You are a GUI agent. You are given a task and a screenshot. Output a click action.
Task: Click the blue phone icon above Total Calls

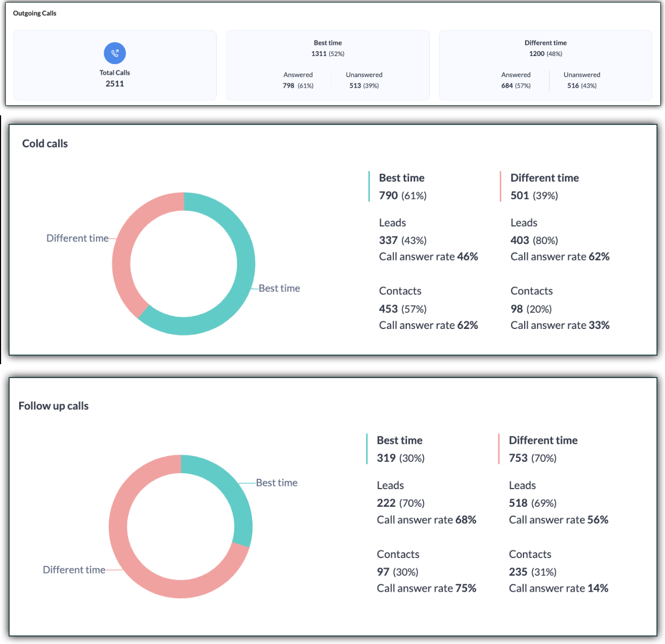tap(115, 53)
